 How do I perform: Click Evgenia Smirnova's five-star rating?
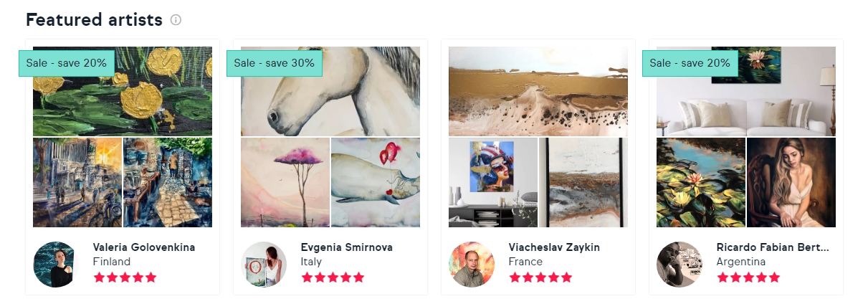[x=333, y=277]
